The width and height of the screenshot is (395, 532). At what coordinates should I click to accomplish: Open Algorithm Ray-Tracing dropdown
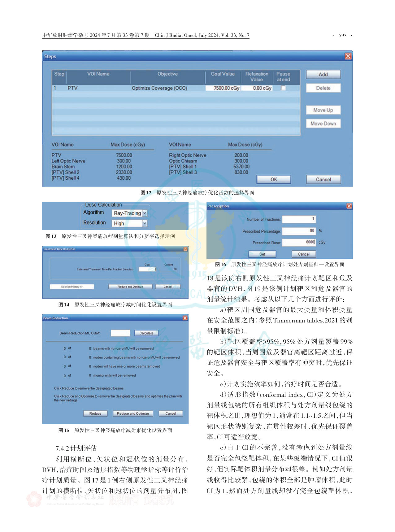click(145, 213)
